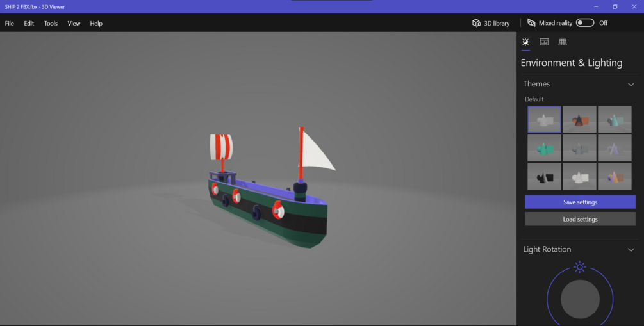The image size is (644, 326).
Task: Minimize the 3D Viewer window
Action: 595,6
